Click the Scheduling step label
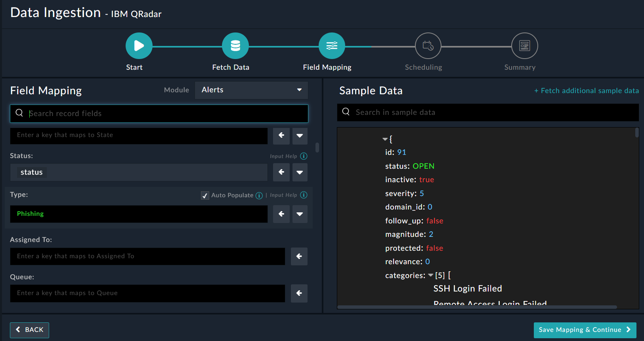 (x=424, y=67)
